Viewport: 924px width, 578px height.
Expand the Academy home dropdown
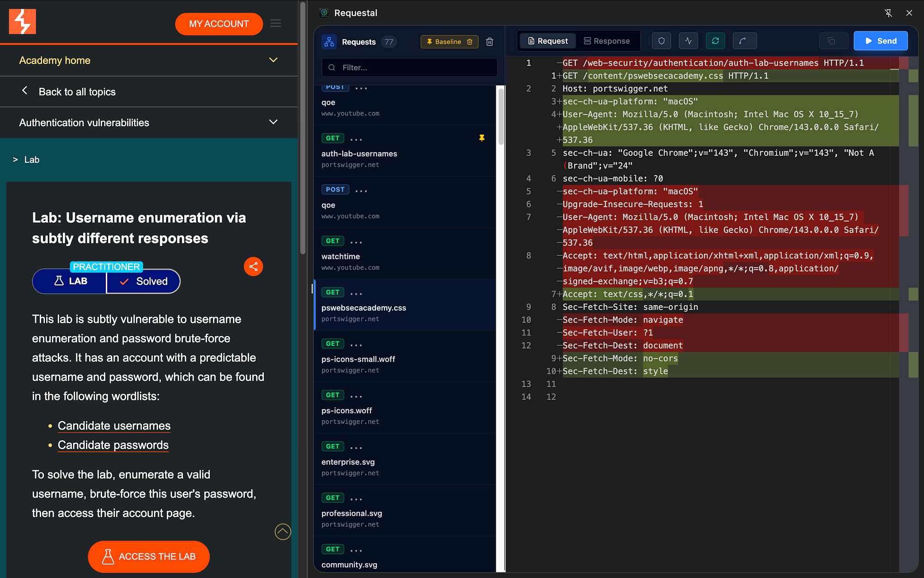click(x=273, y=60)
